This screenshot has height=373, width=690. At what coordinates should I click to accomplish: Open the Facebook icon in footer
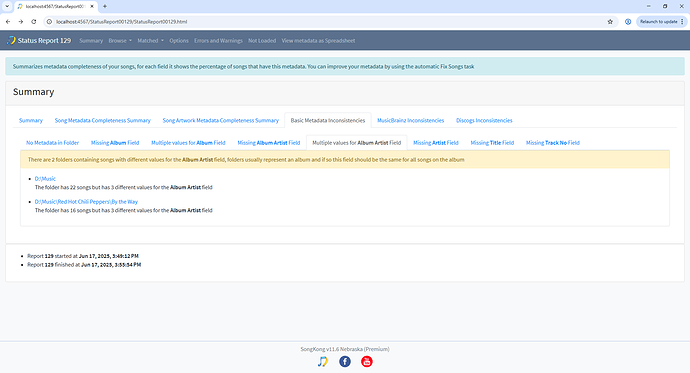tap(345, 362)
